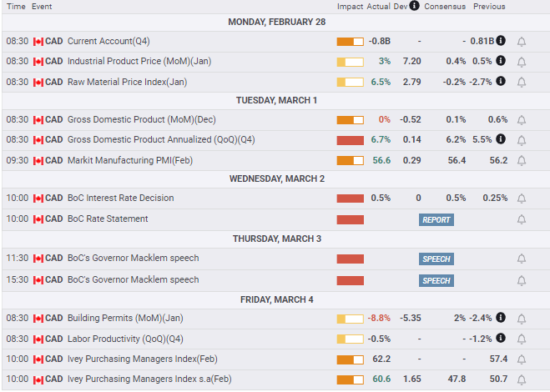Click the Consensus column header
Screen dimensions: 550x392
tap(445, 7)
